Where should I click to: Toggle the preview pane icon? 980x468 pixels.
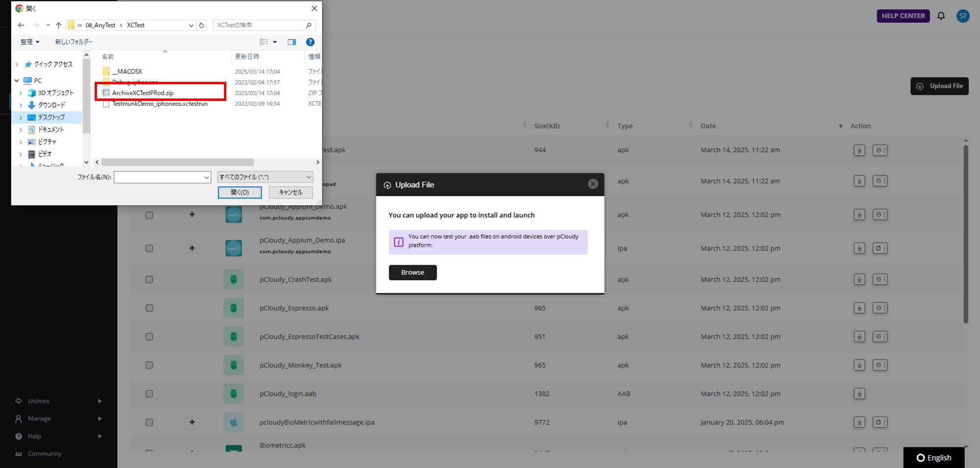coord(292,42)
